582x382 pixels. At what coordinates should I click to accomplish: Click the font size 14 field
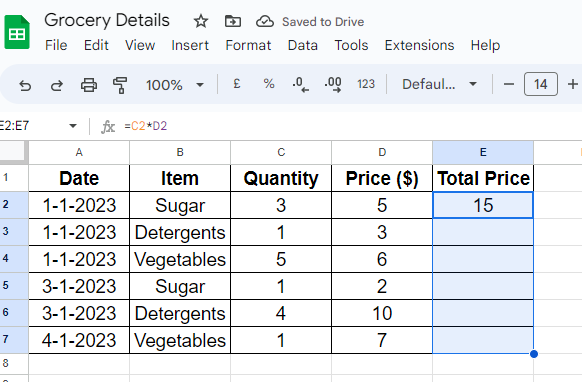point(540,84)
